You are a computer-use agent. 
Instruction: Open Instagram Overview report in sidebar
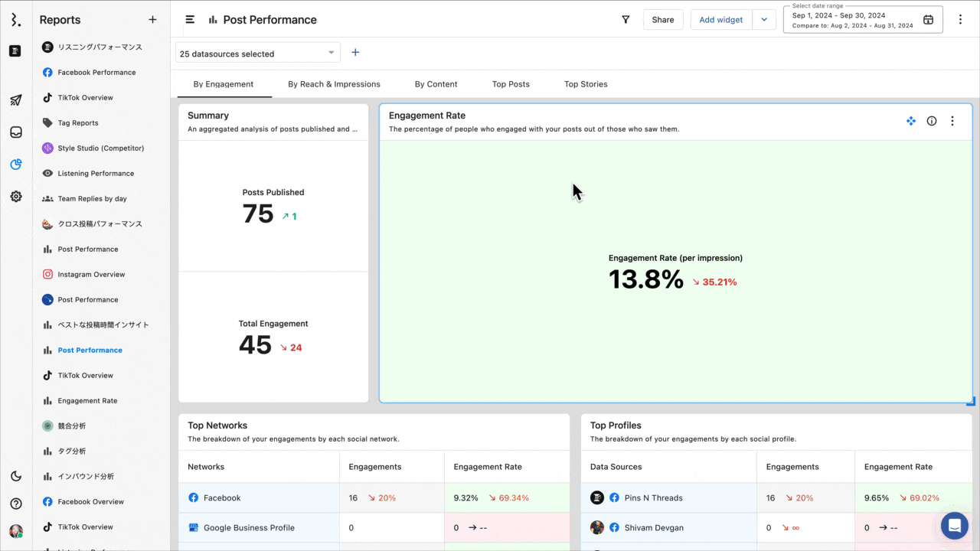click(x=91, y=274)
